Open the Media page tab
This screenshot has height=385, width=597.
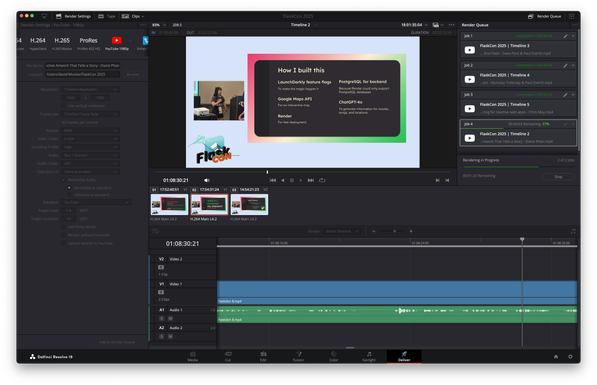click(x=193, y=356)
